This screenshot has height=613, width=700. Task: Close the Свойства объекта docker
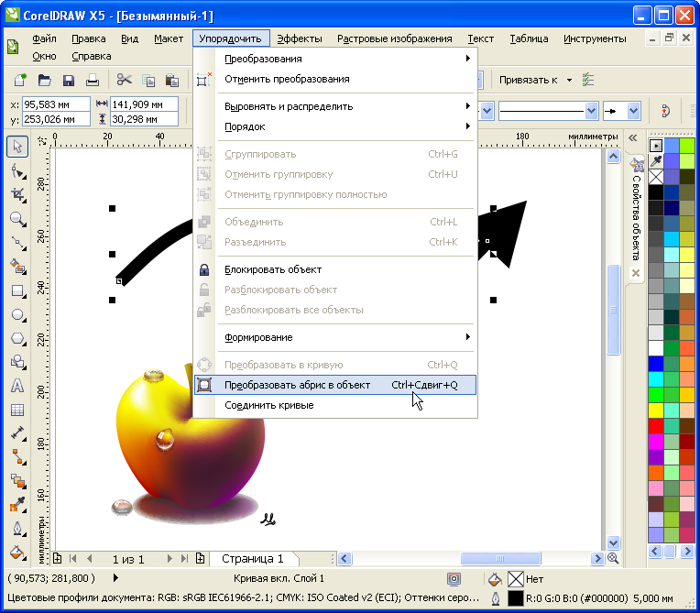[x=636, y=273]
